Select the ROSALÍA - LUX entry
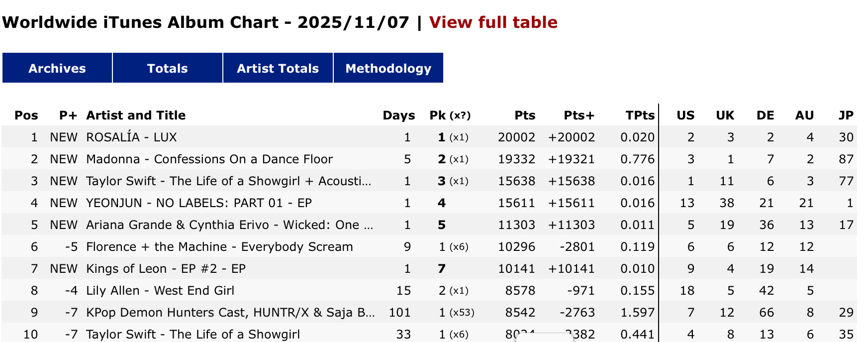Image resolution: width=868 pixels, height=342 pixels. click(131, 137)
